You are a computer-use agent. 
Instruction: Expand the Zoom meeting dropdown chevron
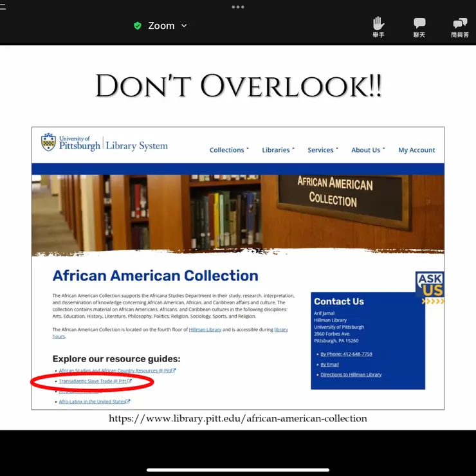[184, 26]
